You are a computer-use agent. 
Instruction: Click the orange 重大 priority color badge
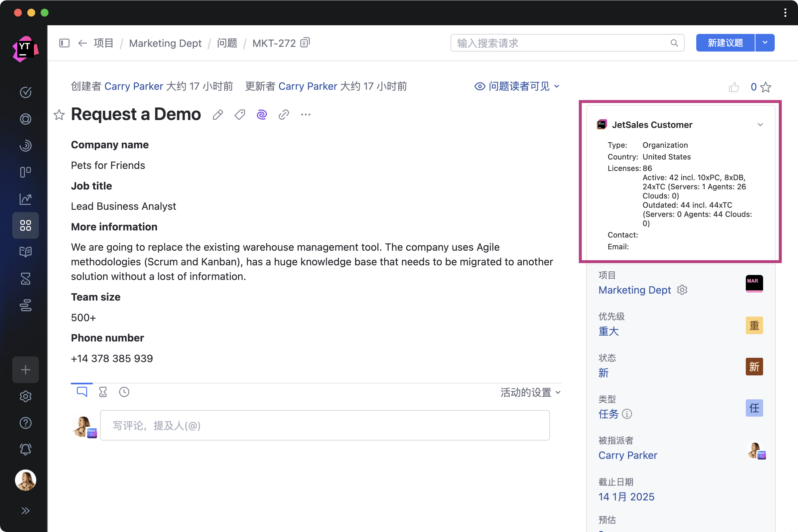coord(754,325)
